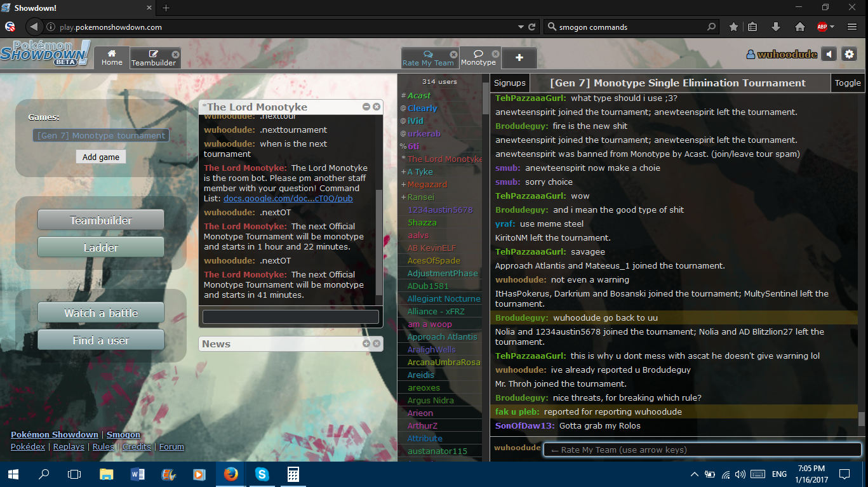
Task: Open the Windows Start menu
Action: (x=13, y=474)
